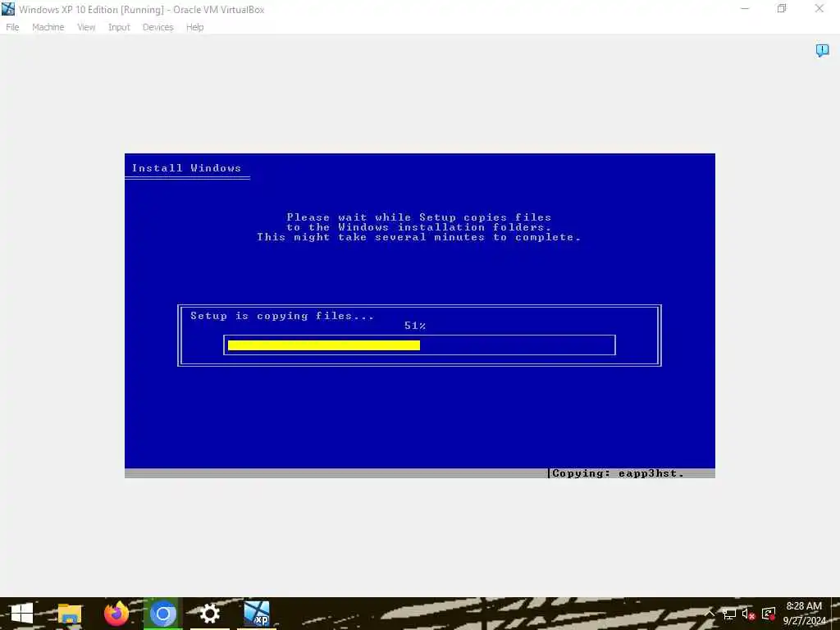This screenshot has height=630, width=840.
Task: Click 'Setup is copying files...' text
Action: coord(282,316)
